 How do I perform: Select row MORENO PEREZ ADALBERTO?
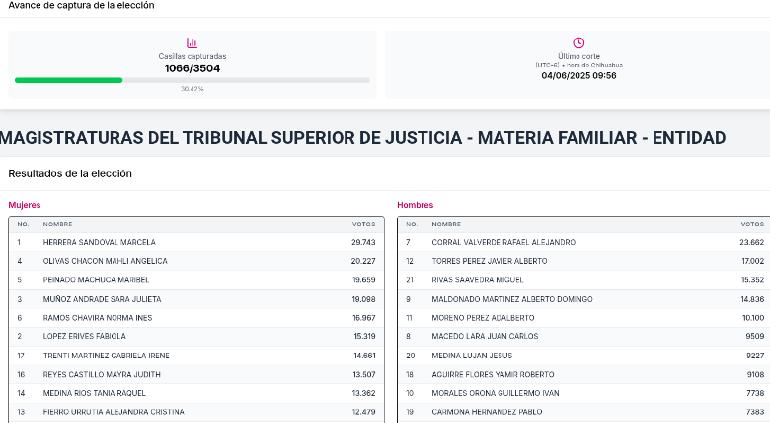(x=584, y=318)
